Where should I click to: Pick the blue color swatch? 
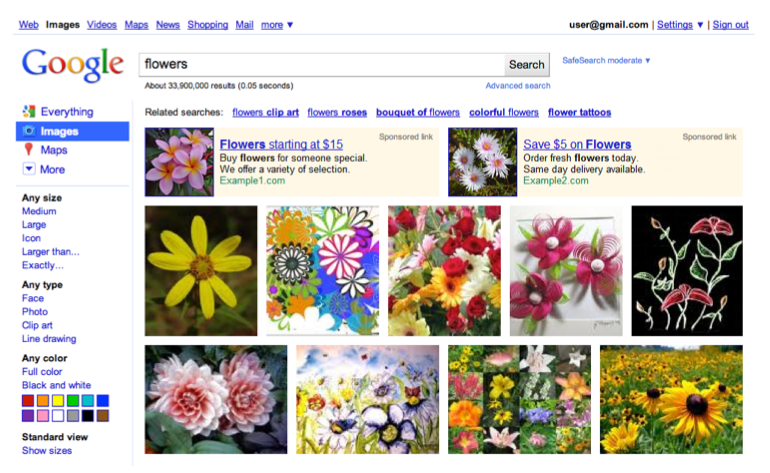(x=103, y=401)
